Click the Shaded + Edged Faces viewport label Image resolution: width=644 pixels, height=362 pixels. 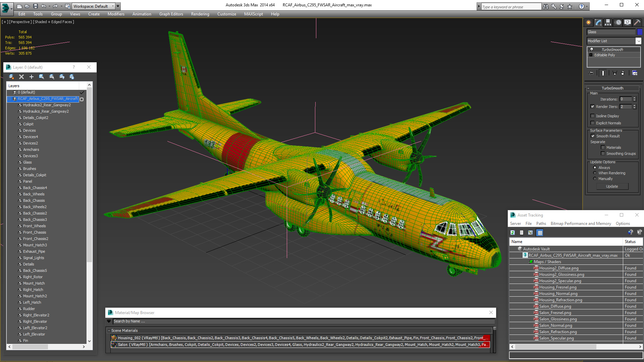tap(53, 22)
